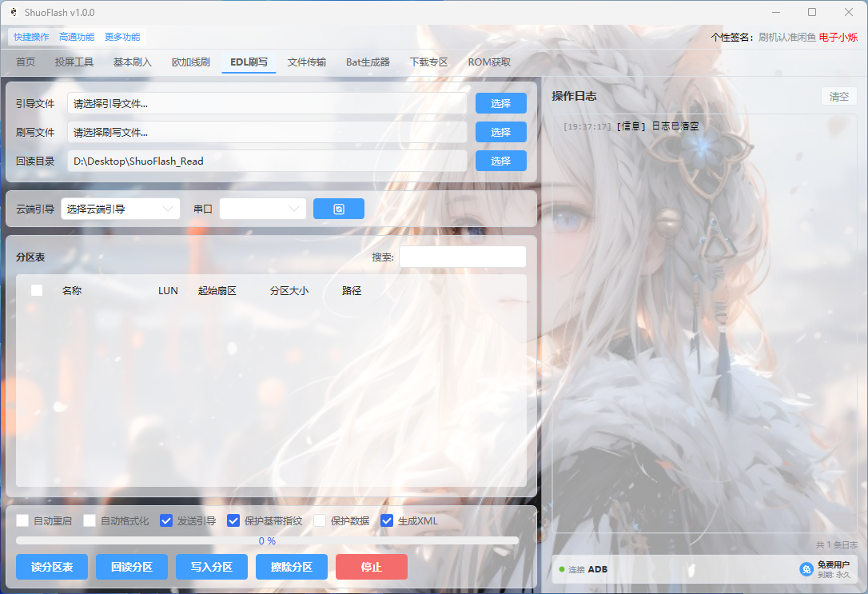
Task: Switch to the 下载专区 tab
Action: pyautogui.click(x=428, y=62)
